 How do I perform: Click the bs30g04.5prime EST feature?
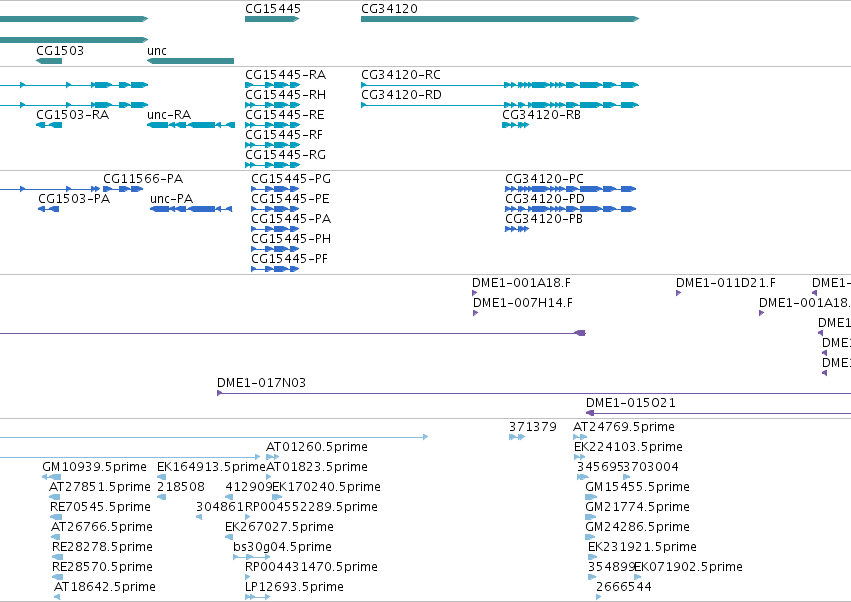tap(252, 557)
